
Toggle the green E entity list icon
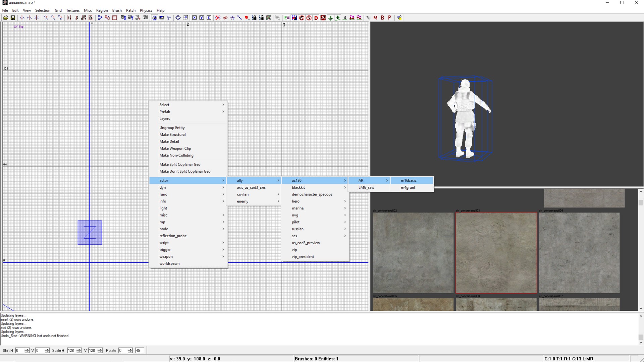pos(287,18)
